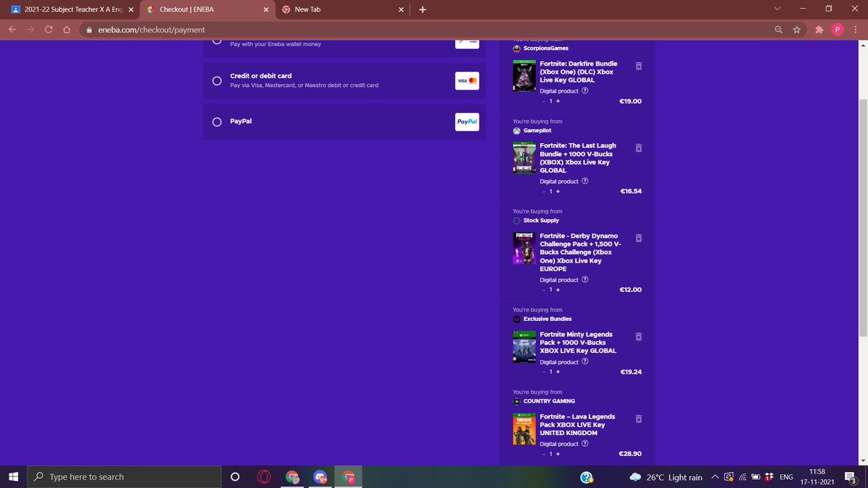Go to the browser home page
The image size is (868, 488).
(67, 30)
